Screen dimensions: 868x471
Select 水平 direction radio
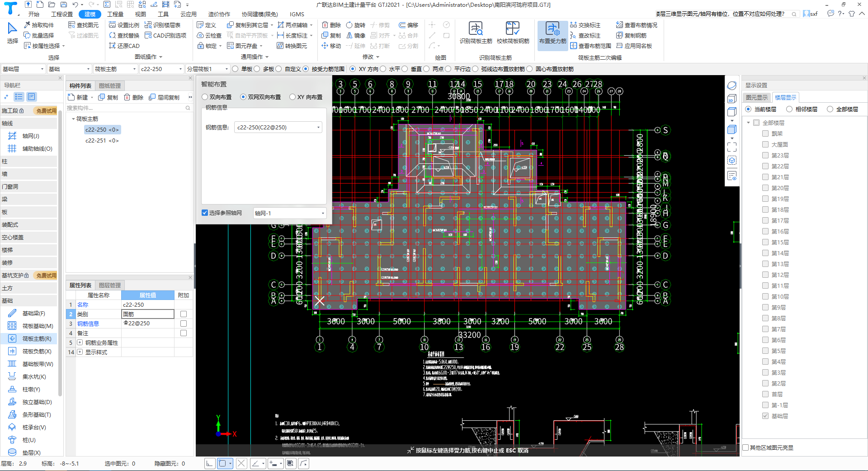383,69
